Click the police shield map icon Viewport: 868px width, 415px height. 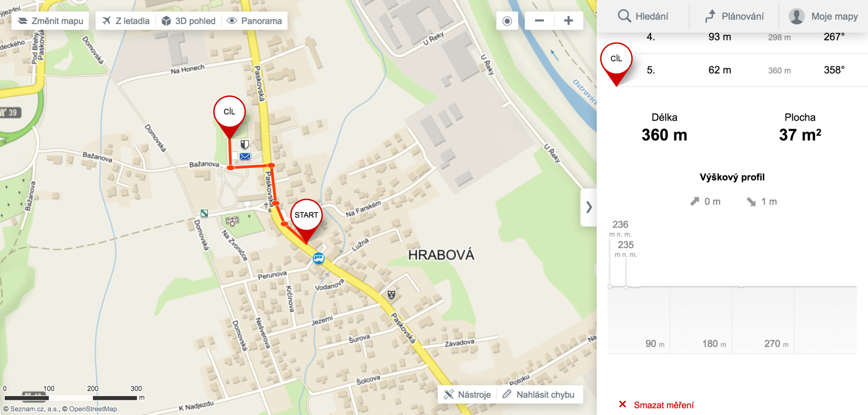(x=245, y=144)
